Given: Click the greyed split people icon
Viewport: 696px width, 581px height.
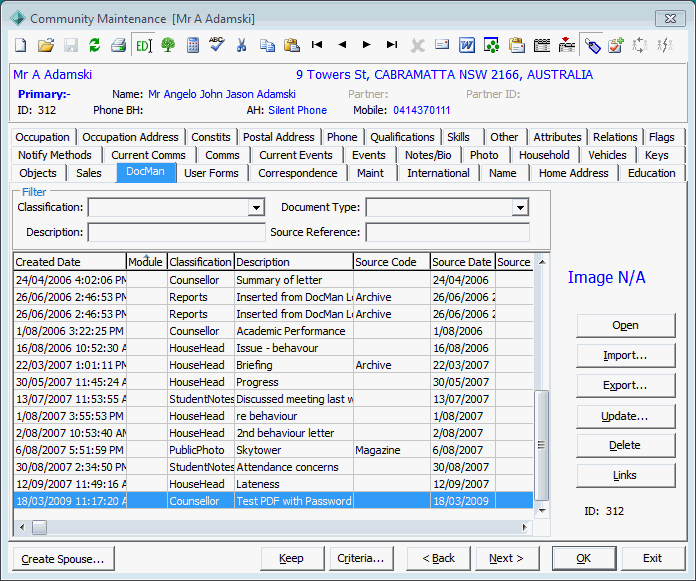Looking at the screenshot, I should pos(665,45).
